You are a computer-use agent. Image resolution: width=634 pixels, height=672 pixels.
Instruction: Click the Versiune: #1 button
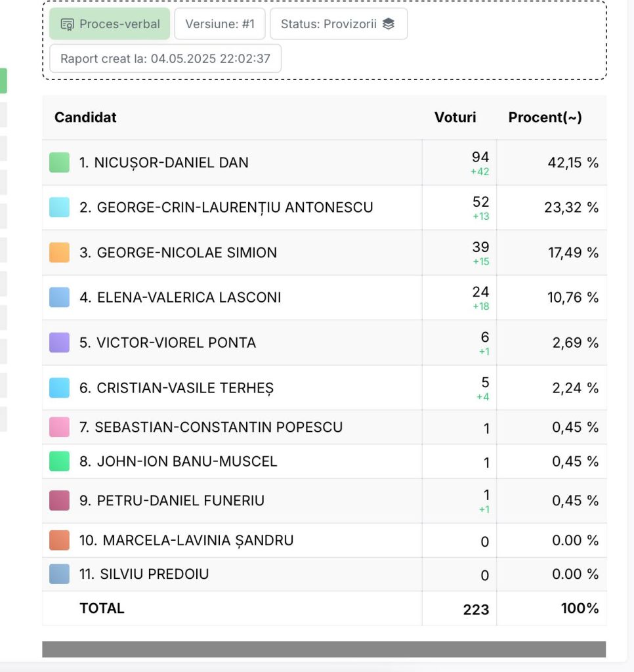[x=220, y=24]
